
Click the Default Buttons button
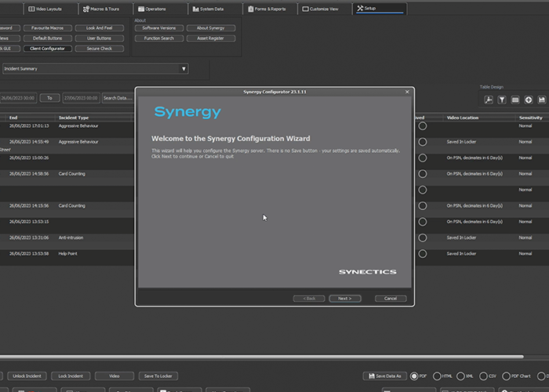click(x=48, y=38)
